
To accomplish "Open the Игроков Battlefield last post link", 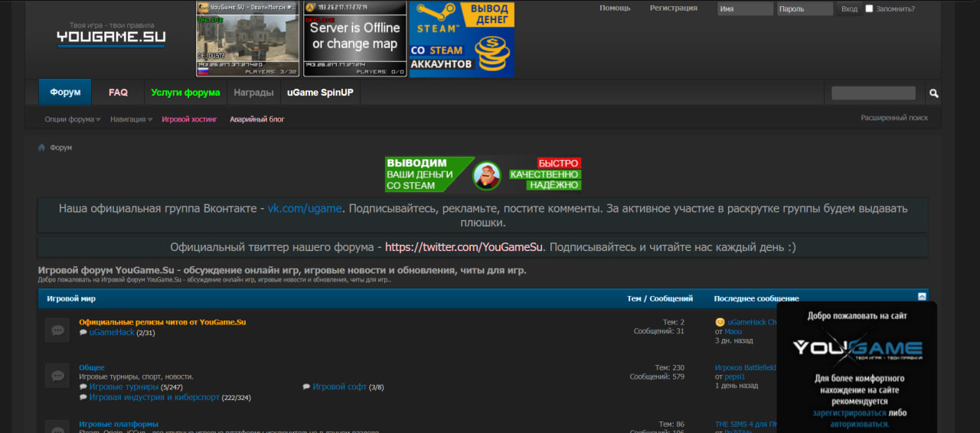I will 746,368.
